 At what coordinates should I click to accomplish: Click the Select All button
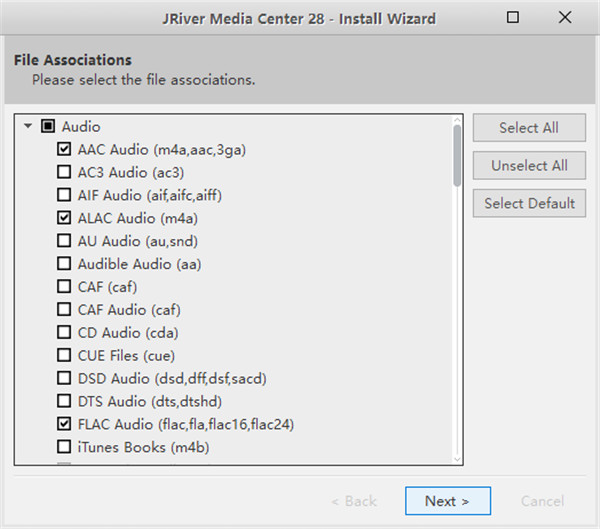[529, 128]
